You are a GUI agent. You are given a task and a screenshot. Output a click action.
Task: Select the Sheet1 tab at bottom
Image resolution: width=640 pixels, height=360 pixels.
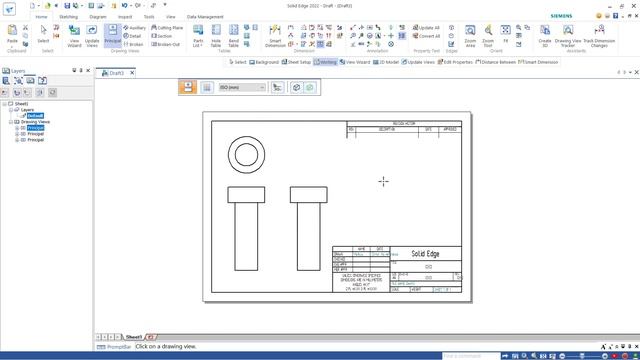coord(133,337)
